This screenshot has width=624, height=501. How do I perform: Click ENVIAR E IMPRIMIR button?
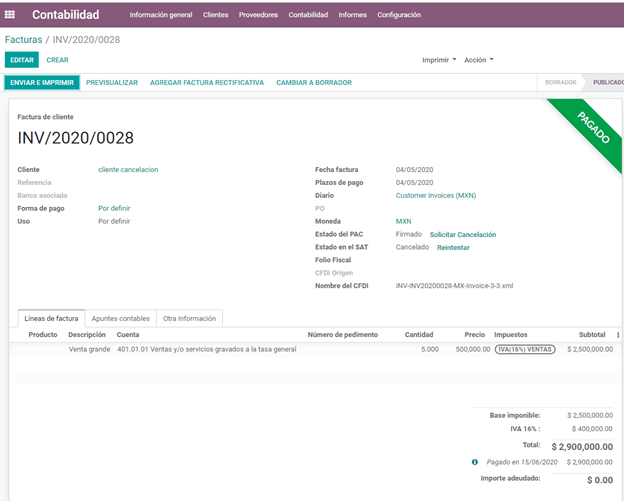coord(41,82)
